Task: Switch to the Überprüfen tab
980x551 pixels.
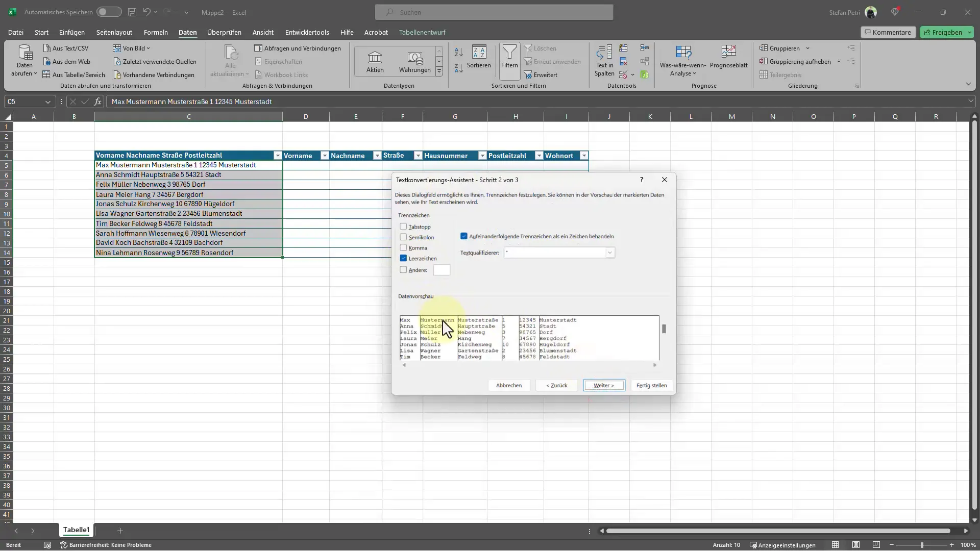Action: click(x=224, y=32)
